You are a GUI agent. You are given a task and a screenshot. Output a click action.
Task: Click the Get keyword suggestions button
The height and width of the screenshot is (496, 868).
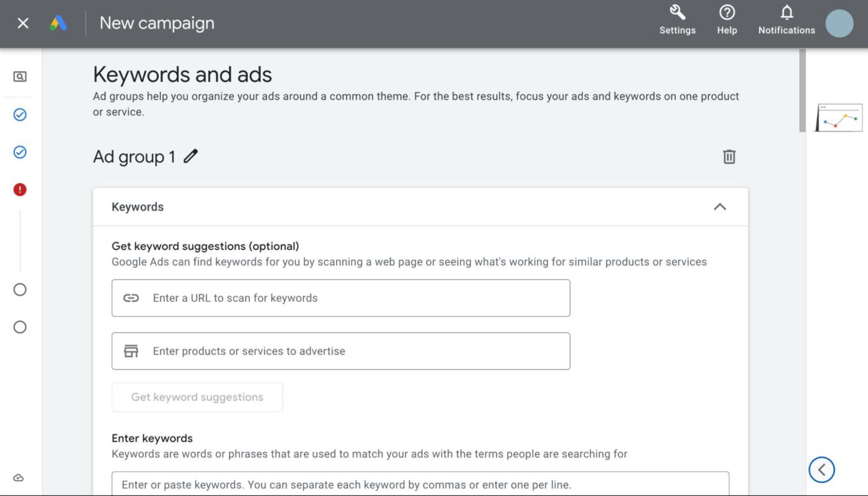click(x=197, y=397)
